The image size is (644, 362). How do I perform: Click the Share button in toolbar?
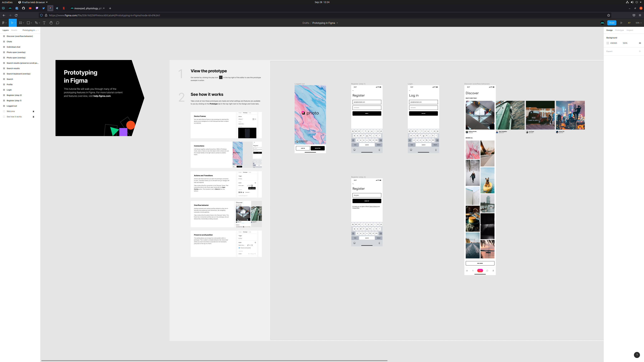[x=612, y=23]
